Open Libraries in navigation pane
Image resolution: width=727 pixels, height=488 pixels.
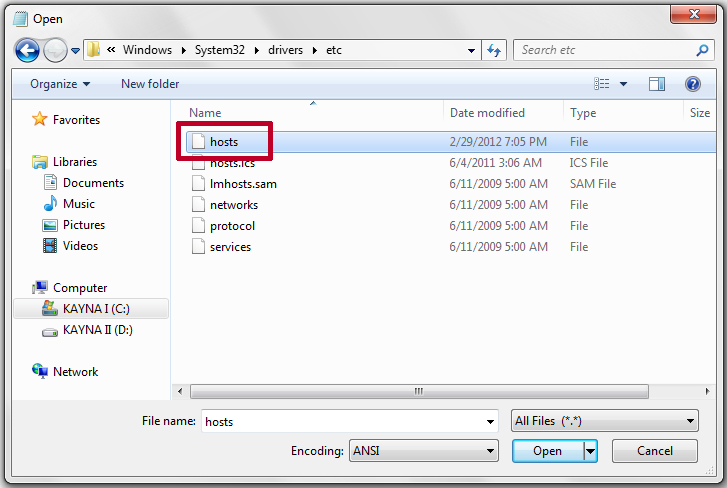(75, 162)
